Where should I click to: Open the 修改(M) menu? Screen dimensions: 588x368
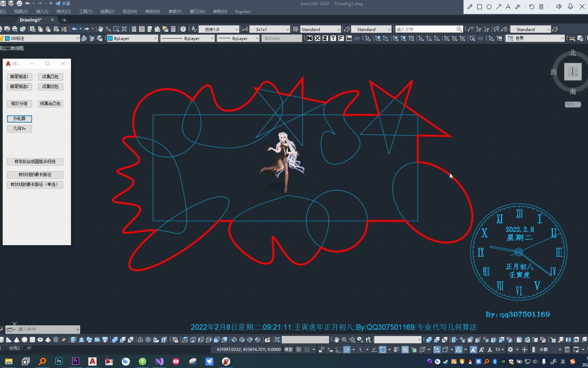coord(152,11)
